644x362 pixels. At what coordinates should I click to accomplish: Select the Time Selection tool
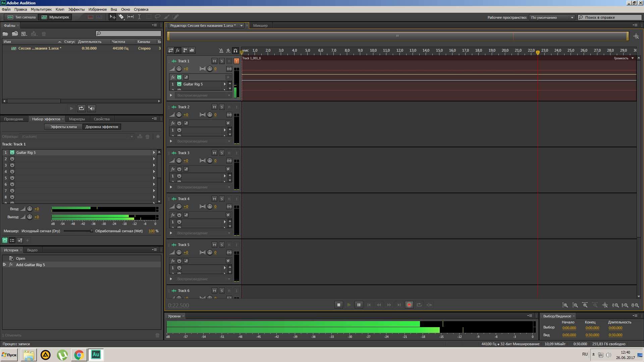(139, 17)
